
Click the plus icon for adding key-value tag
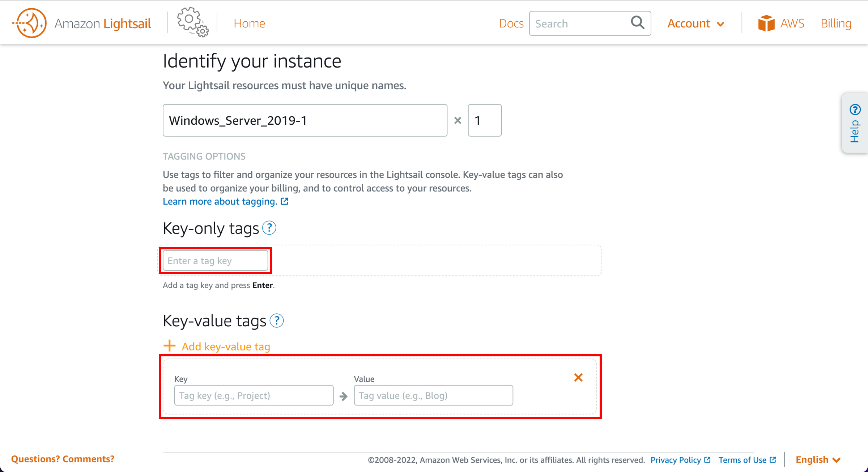[x=169, y=346]
